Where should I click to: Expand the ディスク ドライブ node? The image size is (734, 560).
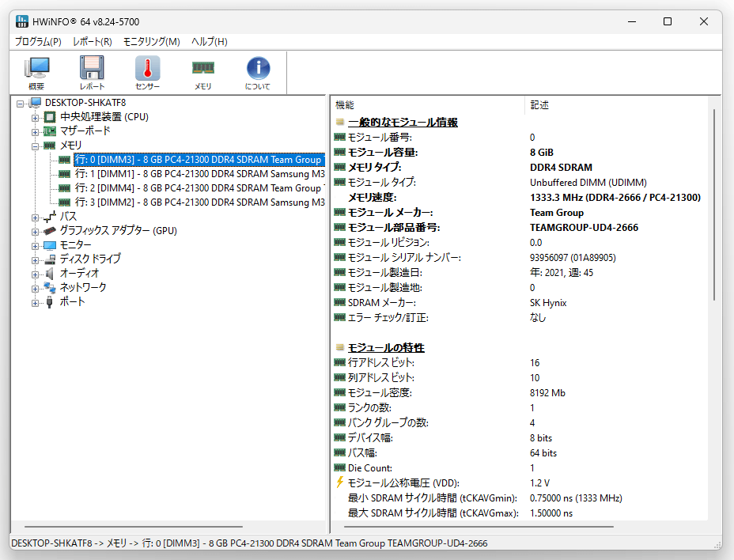pyautogui.click(x=35, y=260)
